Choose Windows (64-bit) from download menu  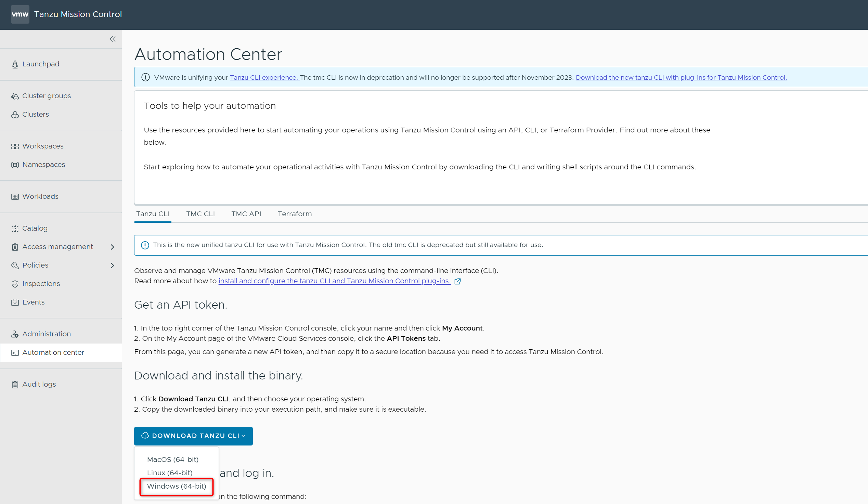click(176, 486)
